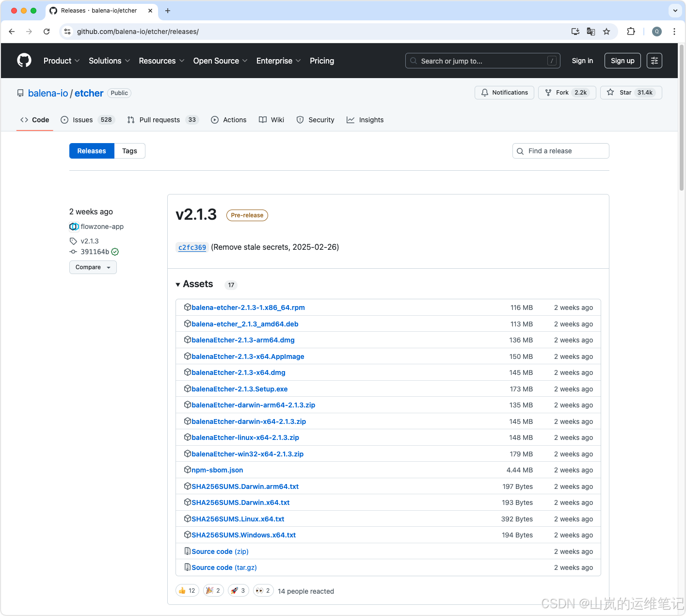Screen dimensions: 686x616
Task: Download Source code (tar.gz)
Action: (224, 567)
